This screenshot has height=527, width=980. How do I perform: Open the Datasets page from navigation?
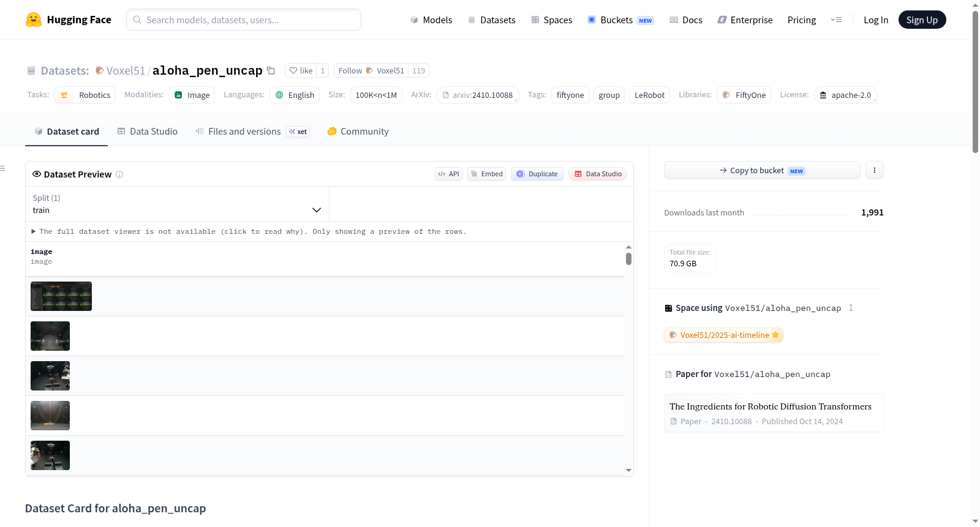pos(492,20)
